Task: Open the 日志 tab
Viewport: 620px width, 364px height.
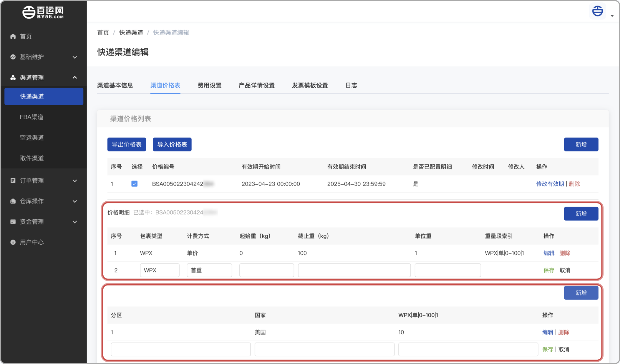Action: point(351,85)
